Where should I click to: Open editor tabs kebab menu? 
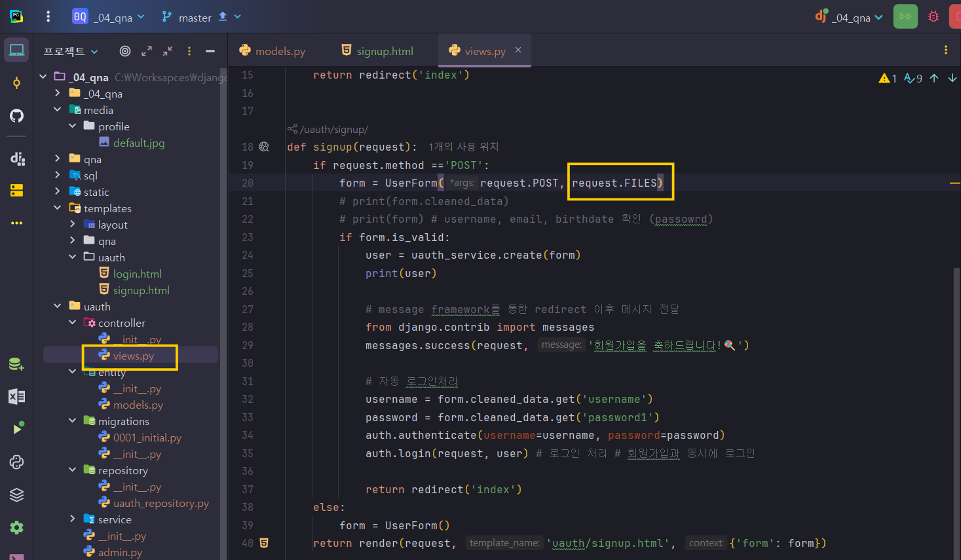[x=945, y=50]
